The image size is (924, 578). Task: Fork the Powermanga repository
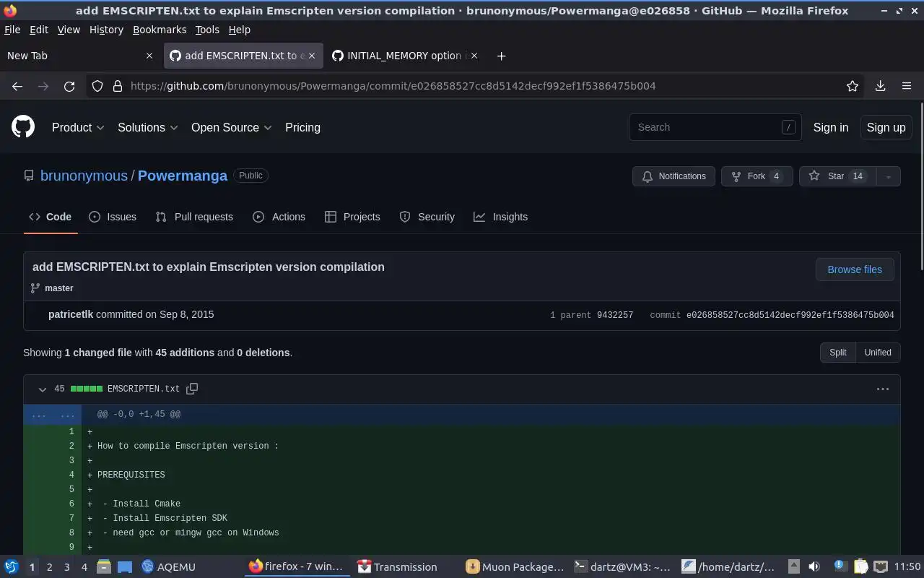(x=757, y=176)
